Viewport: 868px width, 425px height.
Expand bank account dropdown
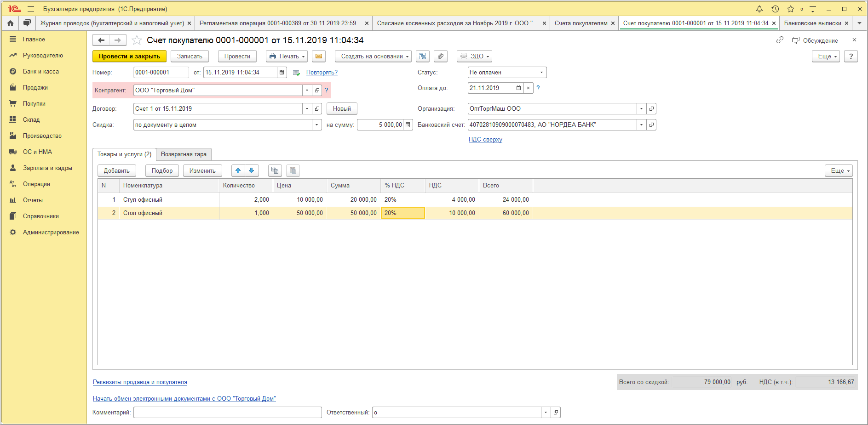coord(641,125)
